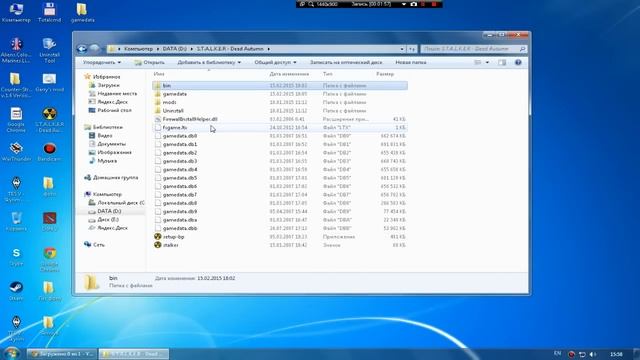
Task: Open Skype desktop icon
Action: 16,257
